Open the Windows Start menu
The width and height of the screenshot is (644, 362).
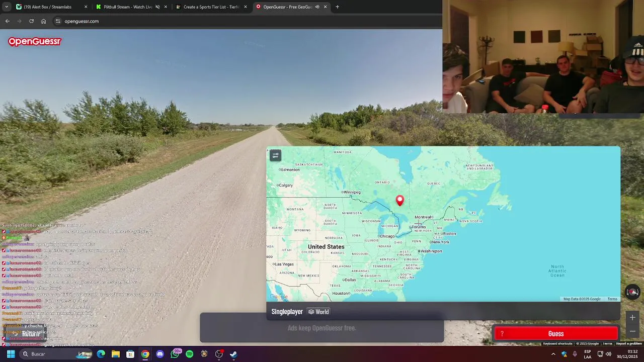(x=11, y=354)
